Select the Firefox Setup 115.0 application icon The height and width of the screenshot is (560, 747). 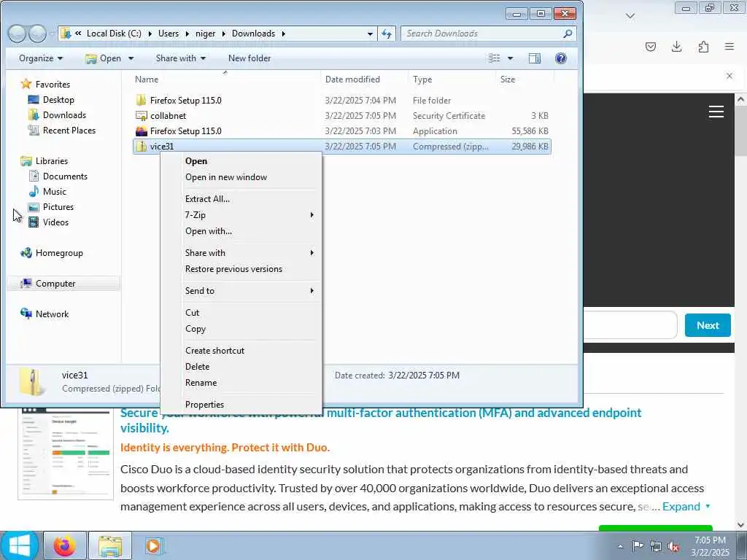click(x=141, y=131)
